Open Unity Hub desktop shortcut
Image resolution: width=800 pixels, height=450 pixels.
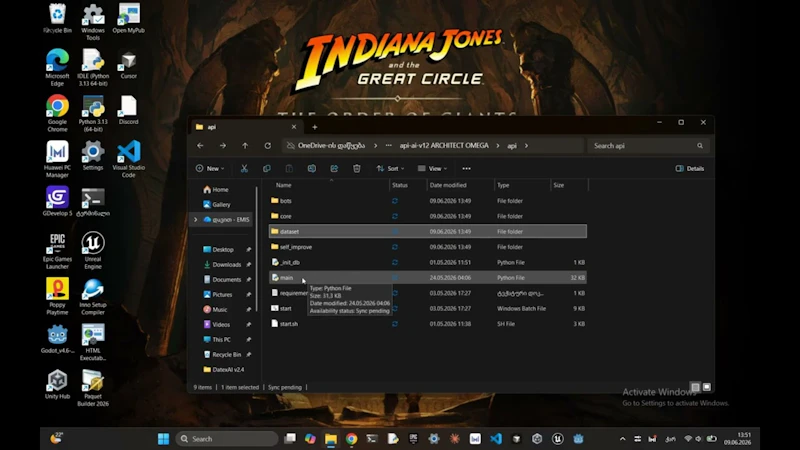click(x=57, y=384)
